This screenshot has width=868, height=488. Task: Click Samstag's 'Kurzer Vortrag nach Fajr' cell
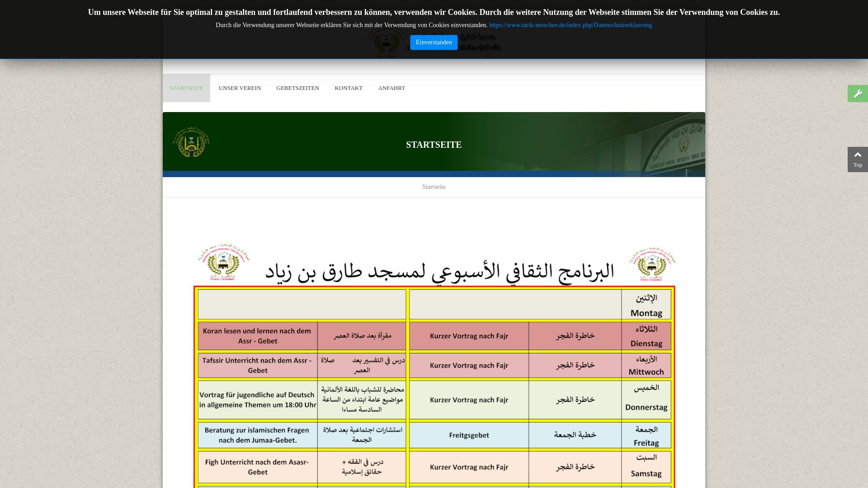tap(469, 467)
